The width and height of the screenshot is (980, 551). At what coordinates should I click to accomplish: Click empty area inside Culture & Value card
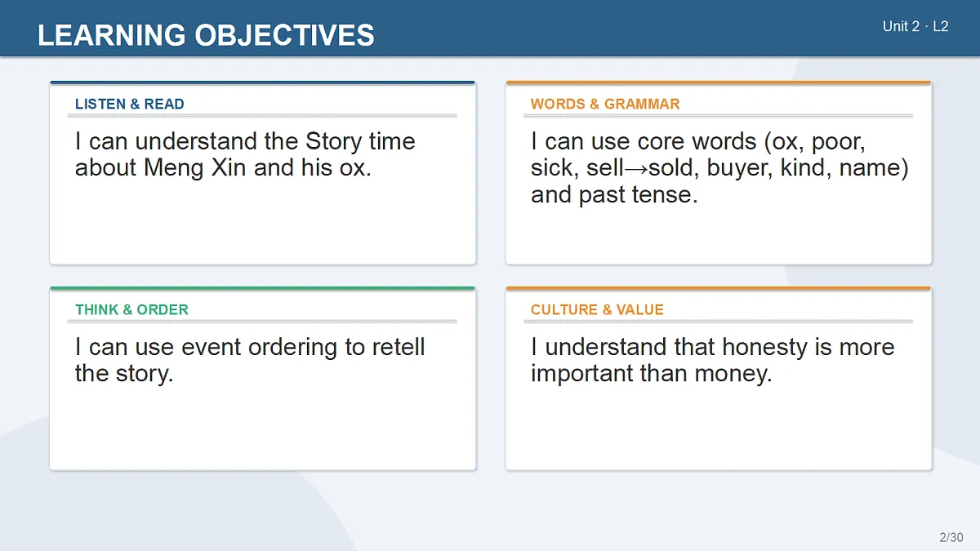tap(719, 429)
